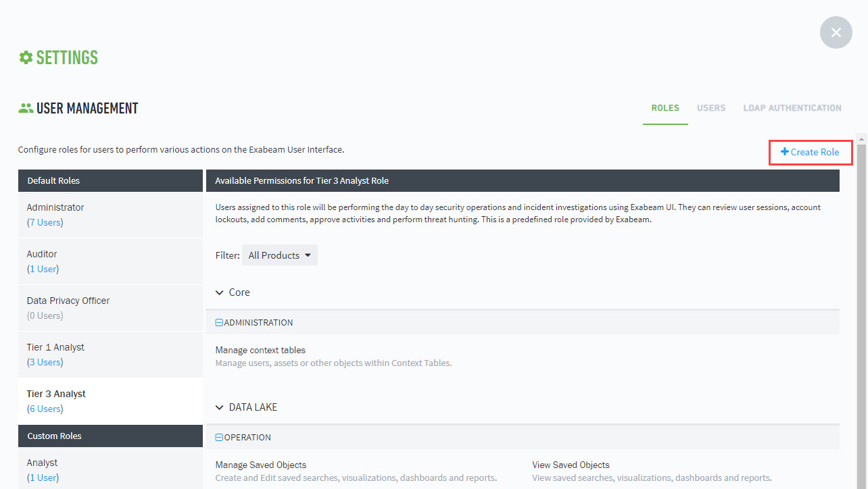
Task: Click the ADMINISTRATION section label
Action: tap(258, 323)
